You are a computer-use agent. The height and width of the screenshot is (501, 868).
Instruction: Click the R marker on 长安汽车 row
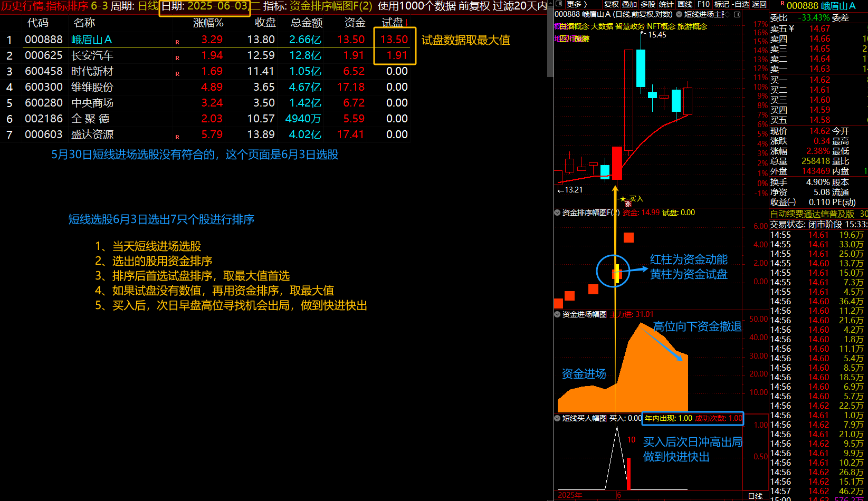click(x=177, y=58)
